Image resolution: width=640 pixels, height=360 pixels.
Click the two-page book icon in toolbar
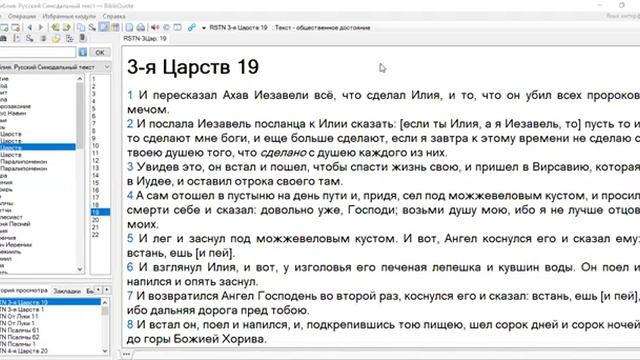[x=178, y=27]
